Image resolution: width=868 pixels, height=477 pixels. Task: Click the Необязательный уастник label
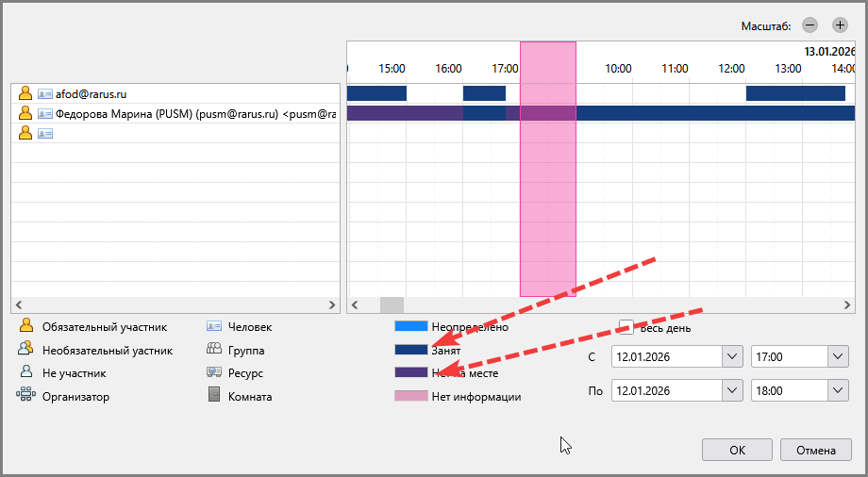point(108,351)
